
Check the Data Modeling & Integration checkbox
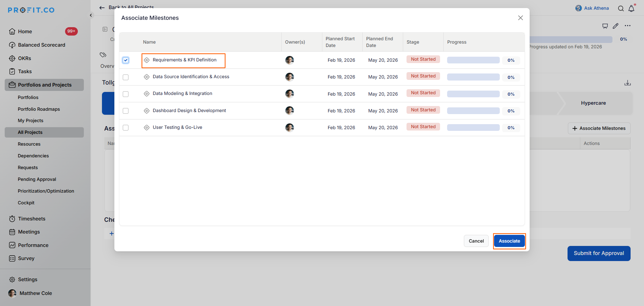click(x=126, y=94)
